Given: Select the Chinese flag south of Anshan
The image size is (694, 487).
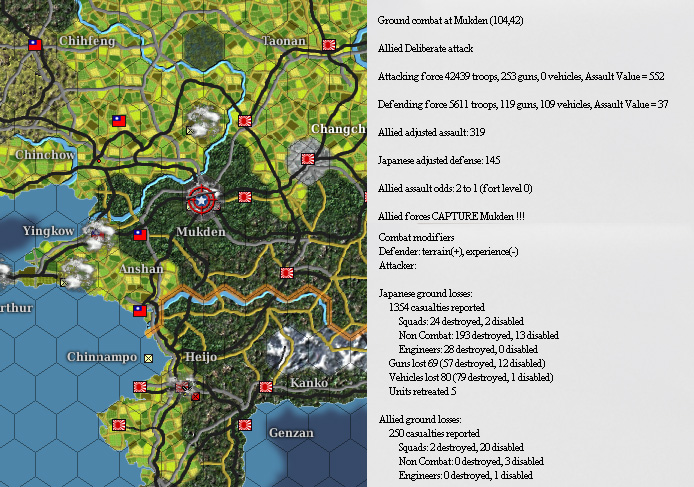Looking at the screenshot, I should tap(140, 311).
